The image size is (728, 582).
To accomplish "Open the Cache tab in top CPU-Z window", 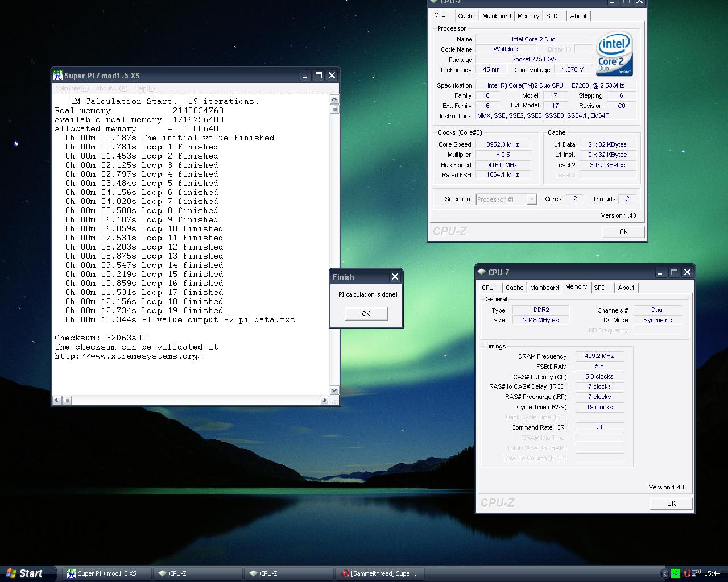I will (466, 16).
